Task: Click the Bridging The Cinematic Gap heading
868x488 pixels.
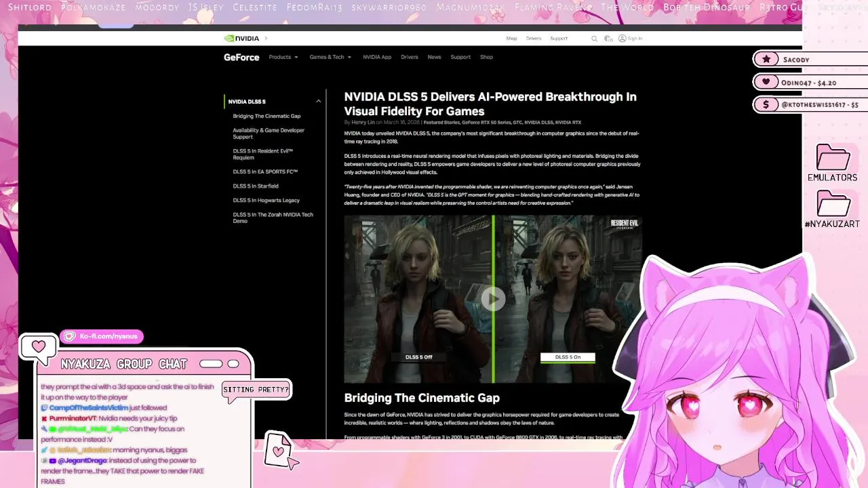Action: [422, 398]
